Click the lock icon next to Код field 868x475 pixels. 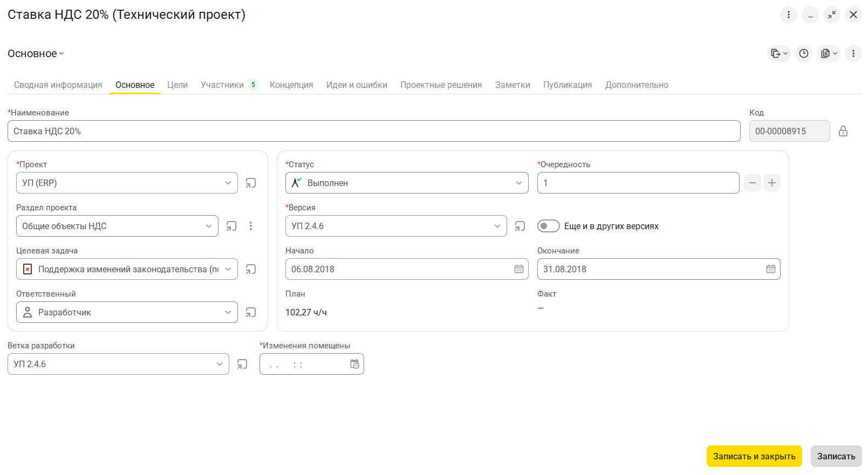pyautogui.click(x=843, y=131)
